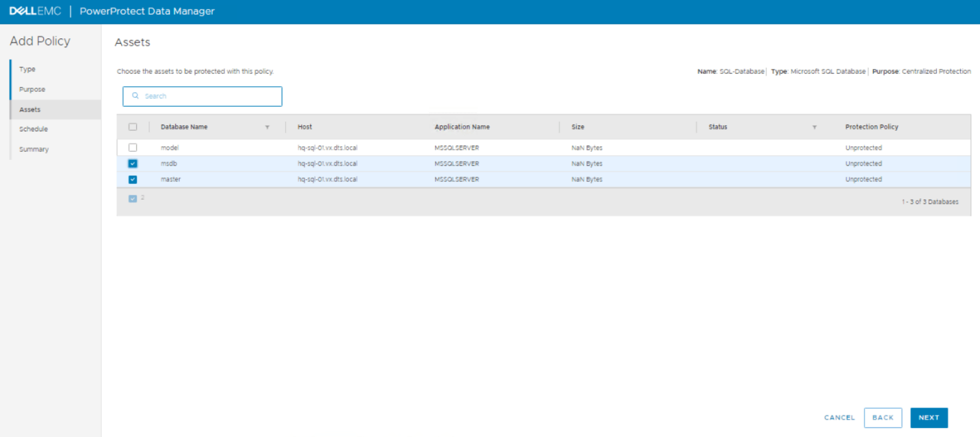980x437 pixels.
Task: Click Unprotected in the msdb row
Action: tap(864, 163)
